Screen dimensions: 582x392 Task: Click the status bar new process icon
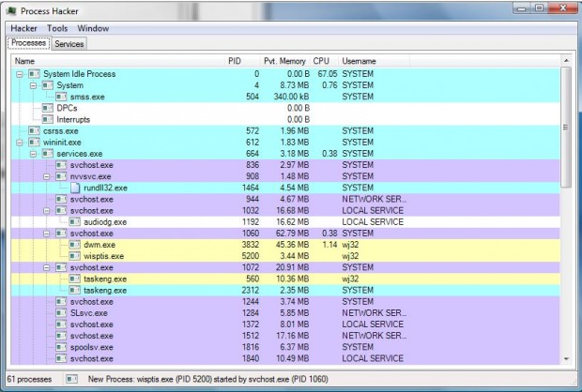[x=71, y=379]
